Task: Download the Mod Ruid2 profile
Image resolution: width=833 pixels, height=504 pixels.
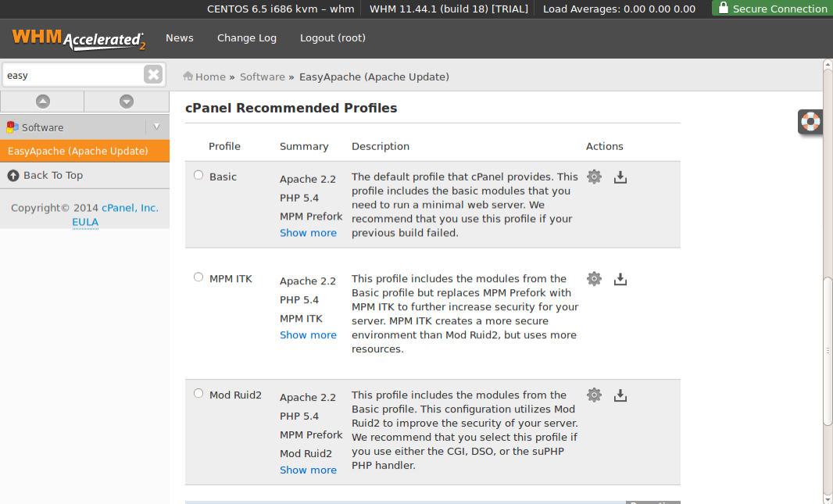Action: pyautogui.click(x=620, y=395)
